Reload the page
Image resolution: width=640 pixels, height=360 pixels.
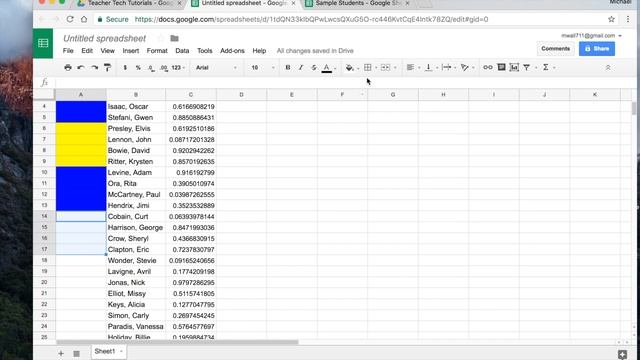tap(70, 19)
